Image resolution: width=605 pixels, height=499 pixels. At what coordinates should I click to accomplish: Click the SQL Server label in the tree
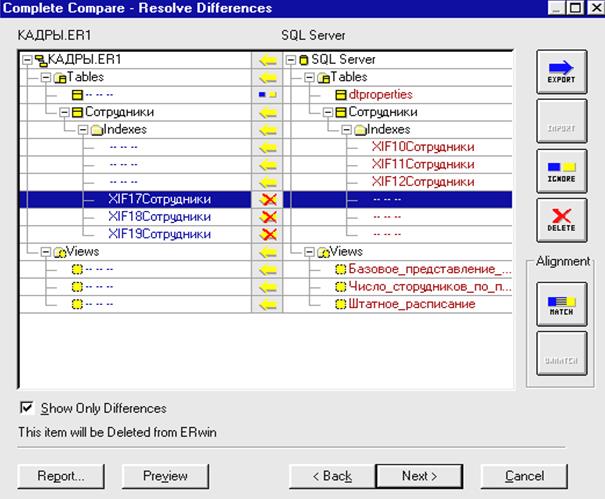coord(343,59)
